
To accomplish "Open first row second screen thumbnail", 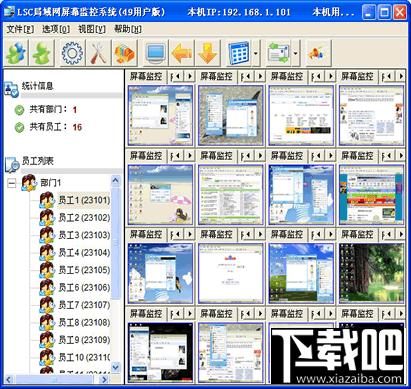I will 231,115.
